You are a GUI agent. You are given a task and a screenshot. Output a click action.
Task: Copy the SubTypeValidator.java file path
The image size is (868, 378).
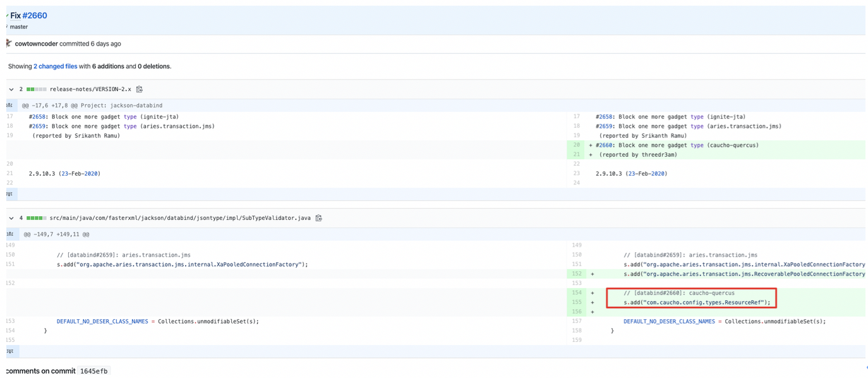[x=319, y=218]
